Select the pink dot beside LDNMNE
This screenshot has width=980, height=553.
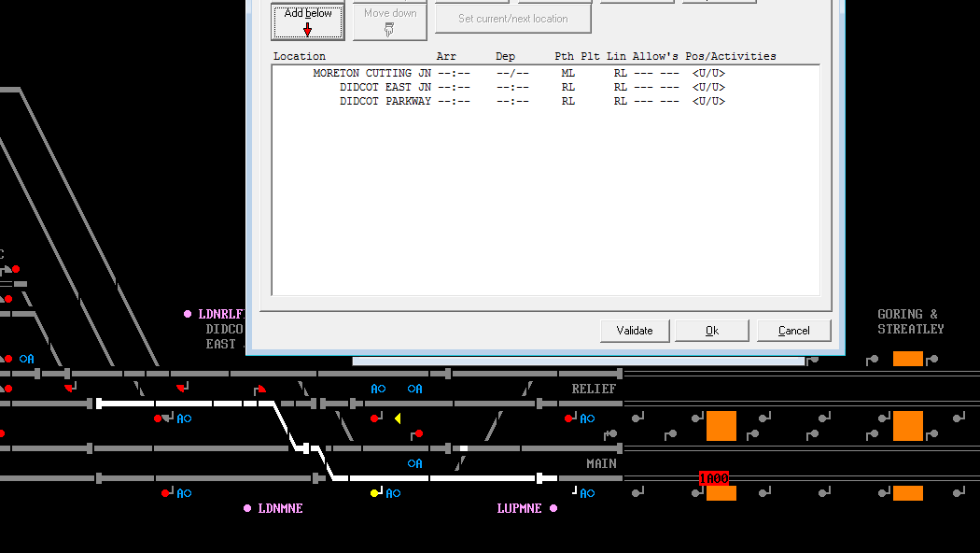tap(247, 508)
